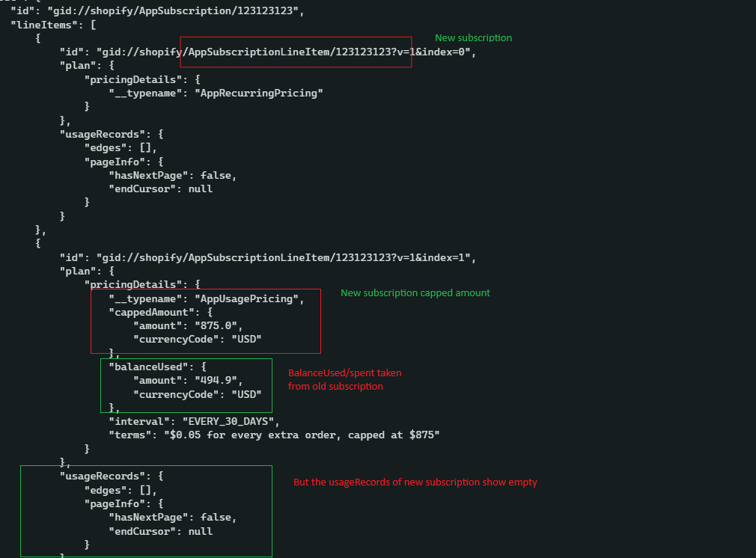Viewport: 756px width, 558px height.
Task: Click the "usageRecords of new subscription show empty" note
Action: coord(415,482)
